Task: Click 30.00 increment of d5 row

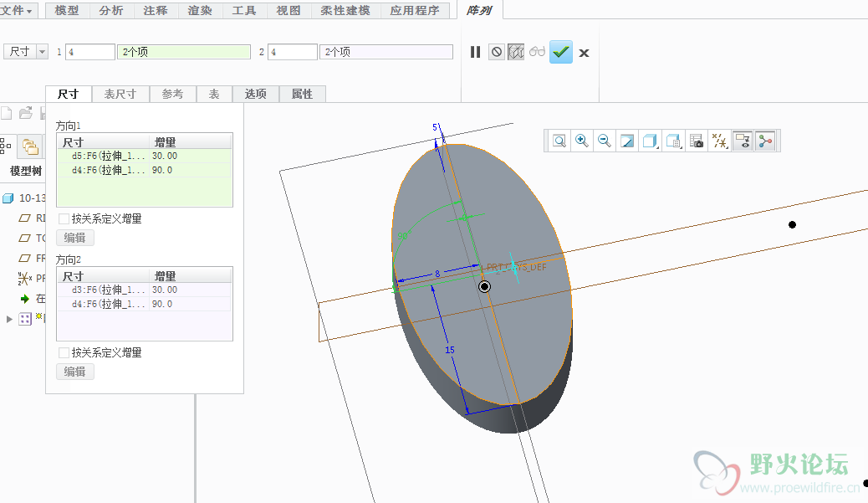Action: pos(165,157)
